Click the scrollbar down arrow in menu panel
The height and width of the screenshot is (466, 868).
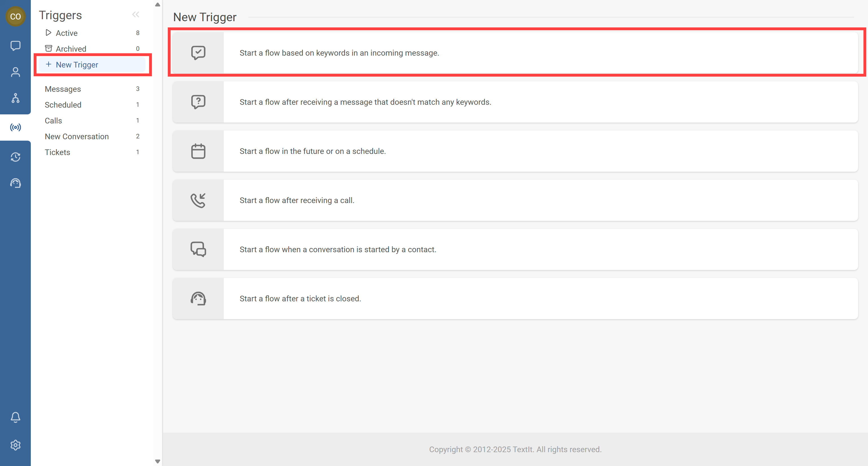[157, 461]
